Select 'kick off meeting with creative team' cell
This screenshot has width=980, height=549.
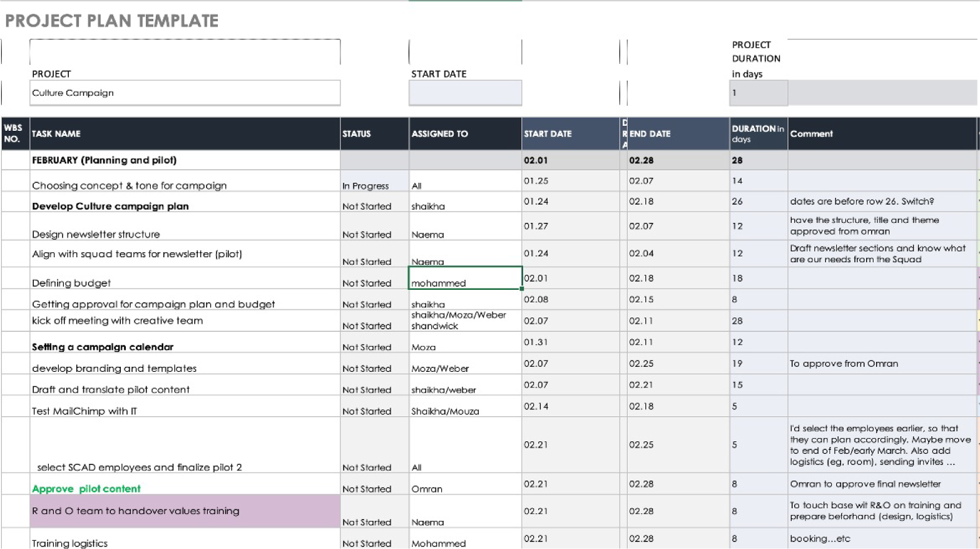point(185,321)
